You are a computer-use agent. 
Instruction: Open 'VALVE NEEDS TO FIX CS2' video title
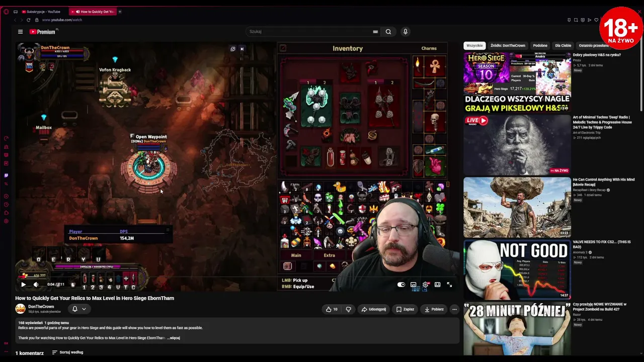coord(602,244)
